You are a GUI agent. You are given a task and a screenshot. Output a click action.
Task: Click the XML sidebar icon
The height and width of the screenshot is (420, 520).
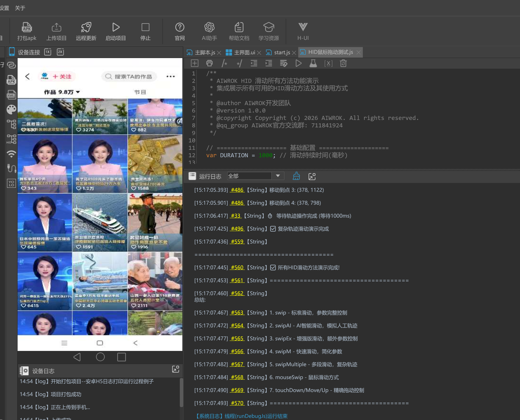click(11, 95)
